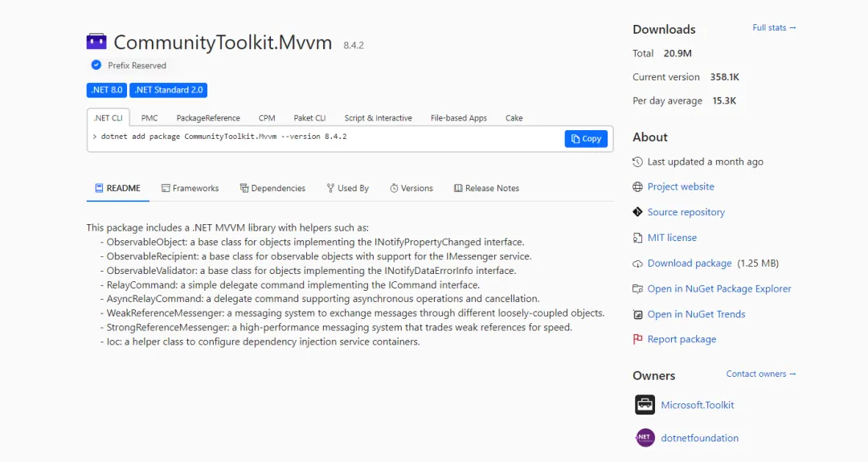Click the clock icon beside Last updated
This screenshot has height=462, width=868.
[x=637, y=162]
